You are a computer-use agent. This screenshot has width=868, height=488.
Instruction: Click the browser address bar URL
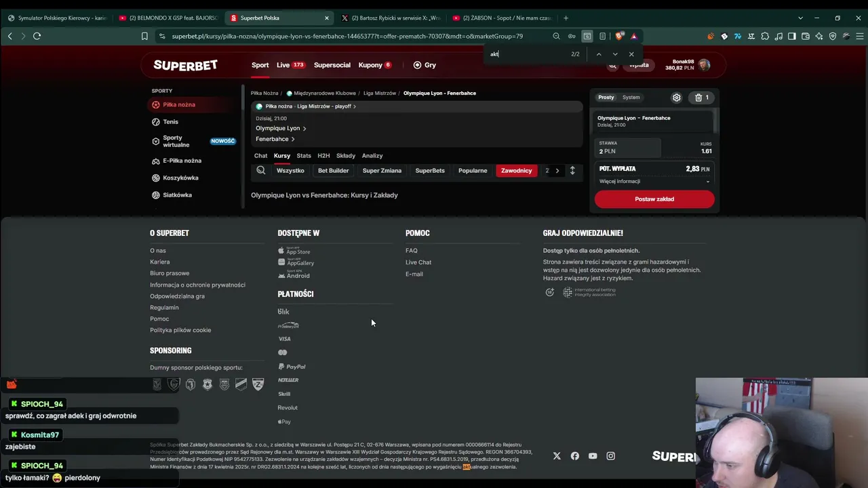tap(347, 36)
